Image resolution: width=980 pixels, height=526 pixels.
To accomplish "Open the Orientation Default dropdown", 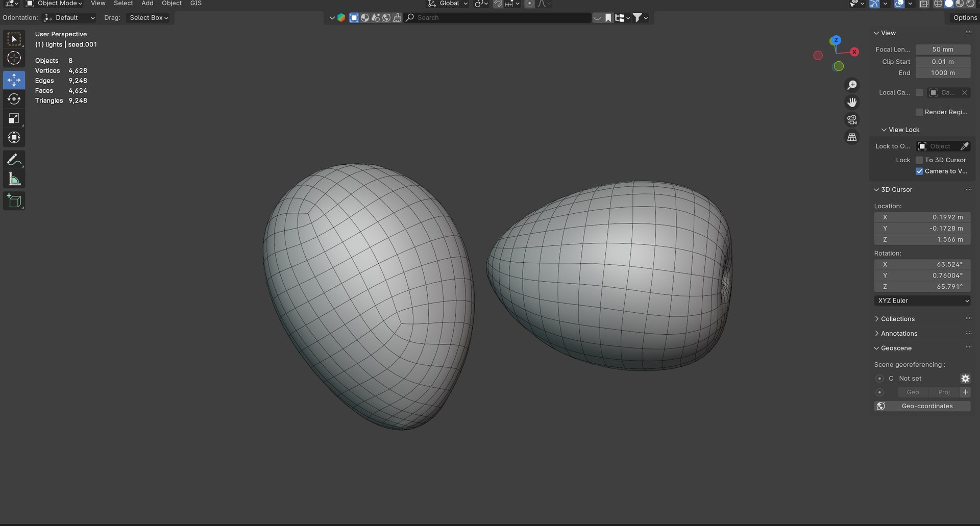I will (69, 18).
